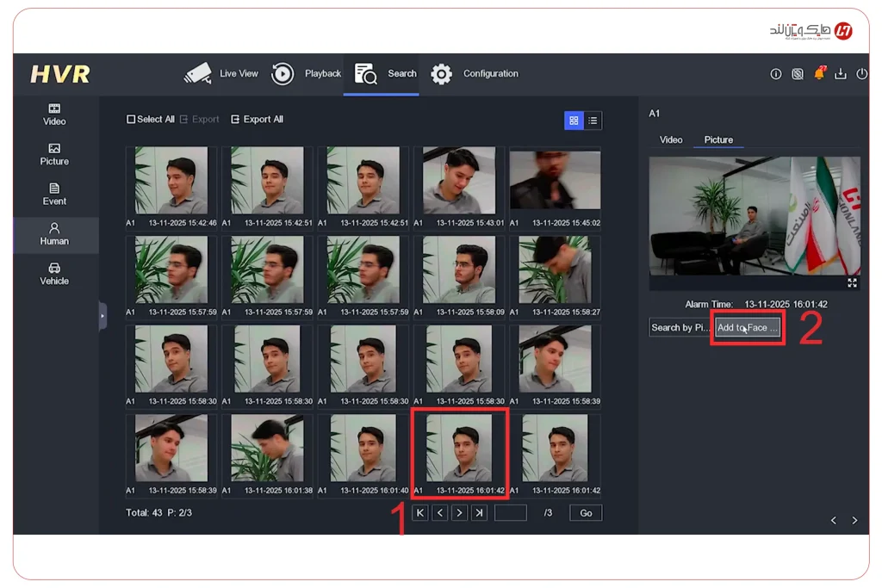Open the alarm notification bell

[821, 74]
